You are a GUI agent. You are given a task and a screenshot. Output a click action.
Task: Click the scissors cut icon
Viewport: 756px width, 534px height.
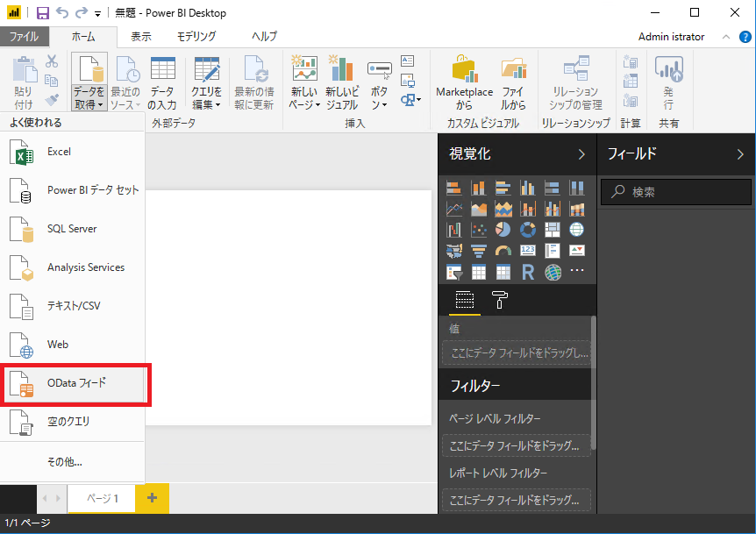pyautogui.click(x=52, y=61)
